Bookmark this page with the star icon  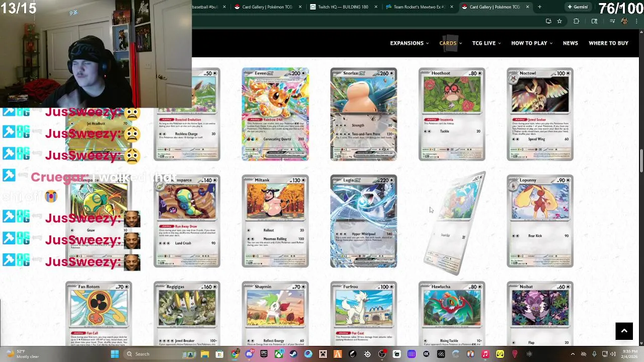click(559, 21)
